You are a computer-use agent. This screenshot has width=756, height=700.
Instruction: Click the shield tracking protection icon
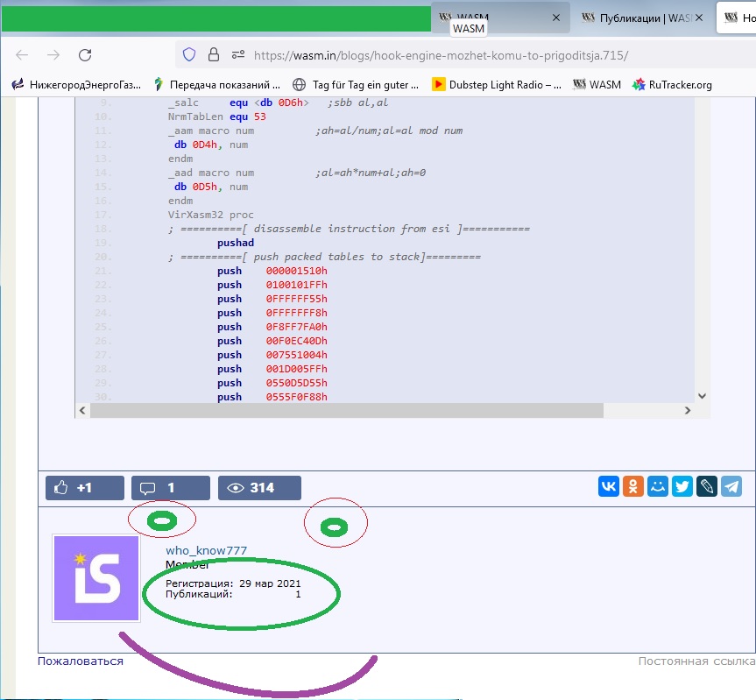click(188, 55)
